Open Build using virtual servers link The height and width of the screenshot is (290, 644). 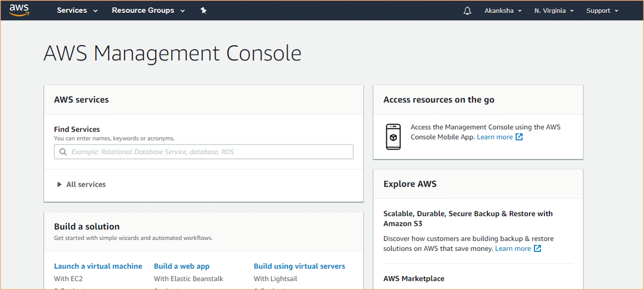(x=299, y=266)
